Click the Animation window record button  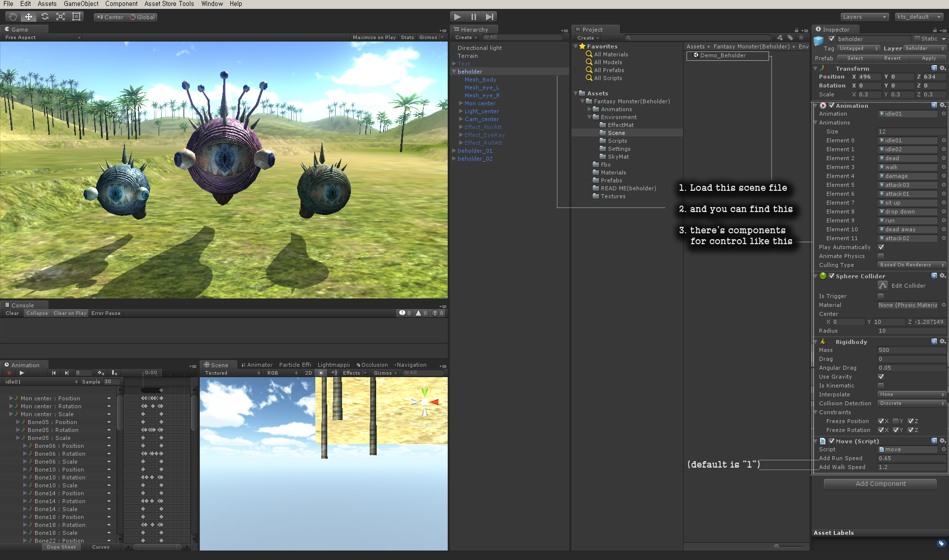[9, 373]
